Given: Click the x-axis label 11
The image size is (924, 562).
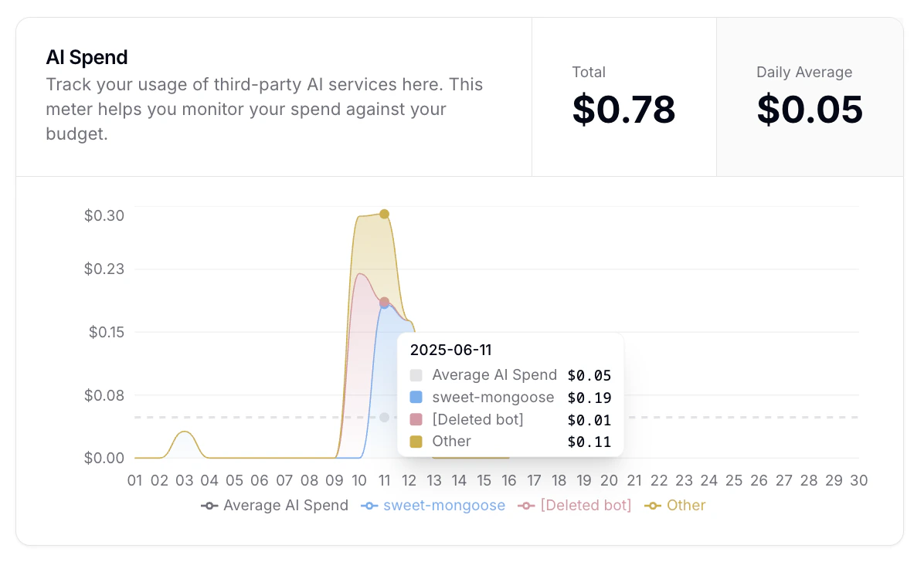Looking at the screenshot, I should (x=384, y=480).
